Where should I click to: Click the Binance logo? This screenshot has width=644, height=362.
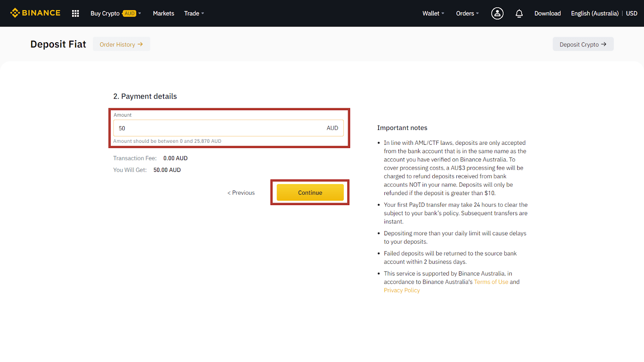click(35, 13)
